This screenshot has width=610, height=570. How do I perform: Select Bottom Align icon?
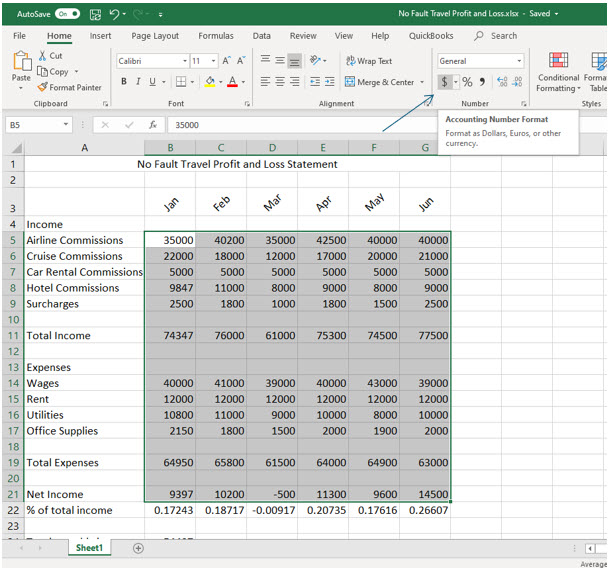[294, 61]
